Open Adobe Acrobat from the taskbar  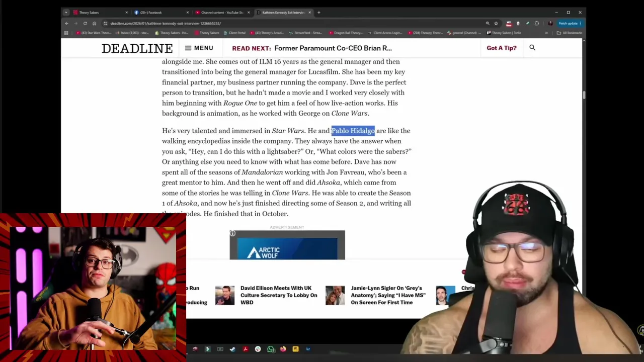pos(246,349)
